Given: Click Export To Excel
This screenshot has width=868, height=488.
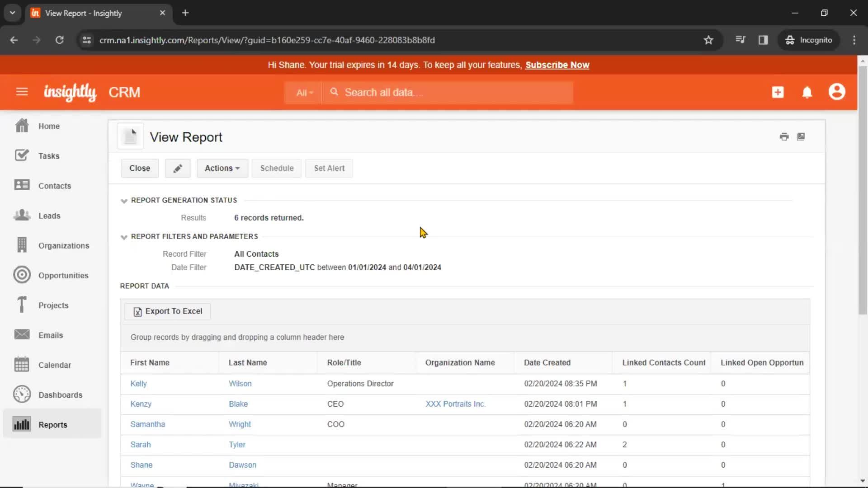Looking at the screenshot, I should [x=168, y=311].
